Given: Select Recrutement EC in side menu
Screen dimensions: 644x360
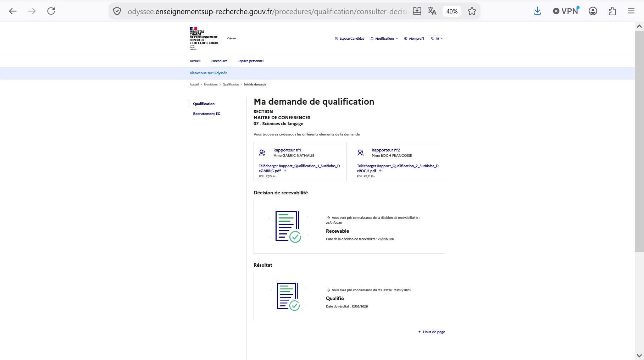Looking at the screenshot, I should tap(206, 114).
